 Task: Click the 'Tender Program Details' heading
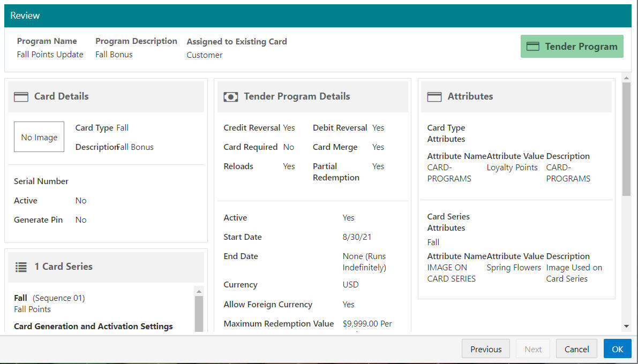click(297, 96)
